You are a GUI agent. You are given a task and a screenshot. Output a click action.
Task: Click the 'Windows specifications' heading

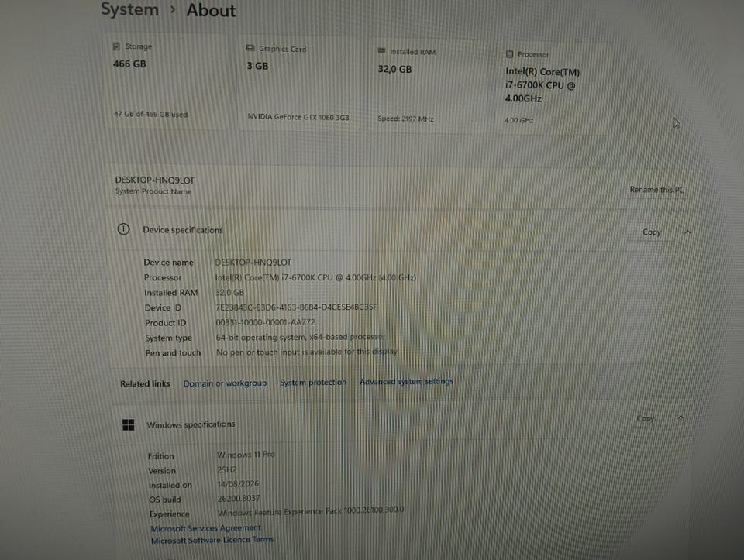(191, 424)
